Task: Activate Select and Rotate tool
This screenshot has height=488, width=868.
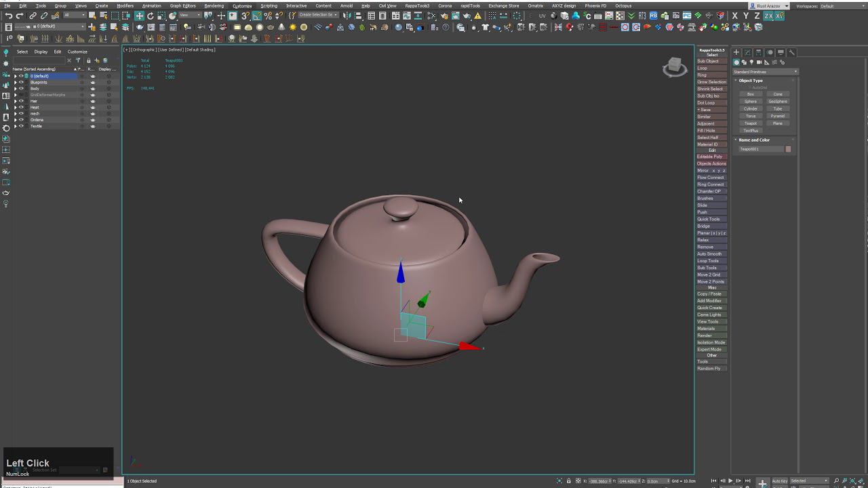Action: point(151,15)
